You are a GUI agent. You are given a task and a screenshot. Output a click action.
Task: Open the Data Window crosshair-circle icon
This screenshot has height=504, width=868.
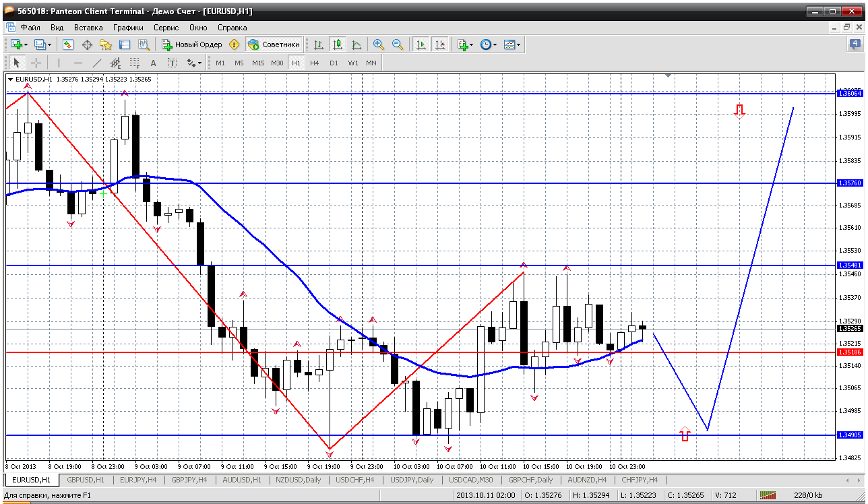(x=87, y=44)
